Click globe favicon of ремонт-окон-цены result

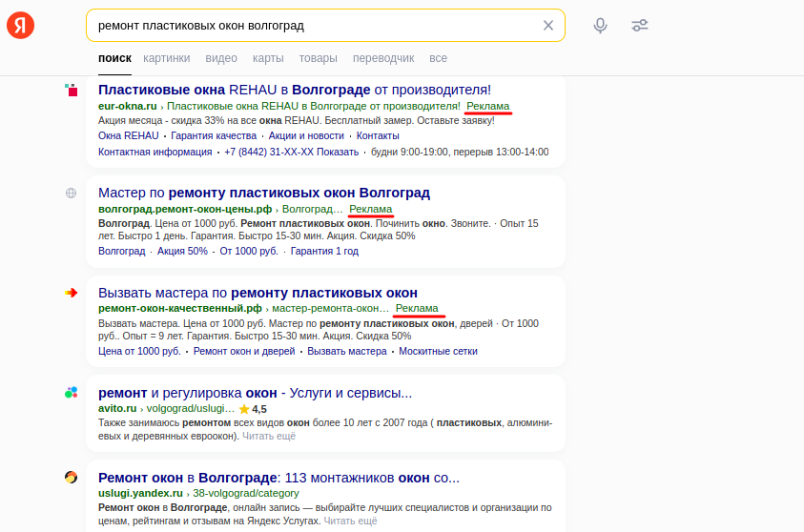(72, 194)
